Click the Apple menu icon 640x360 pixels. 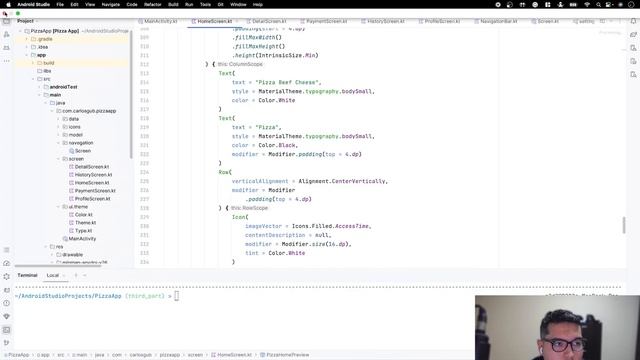8,4
